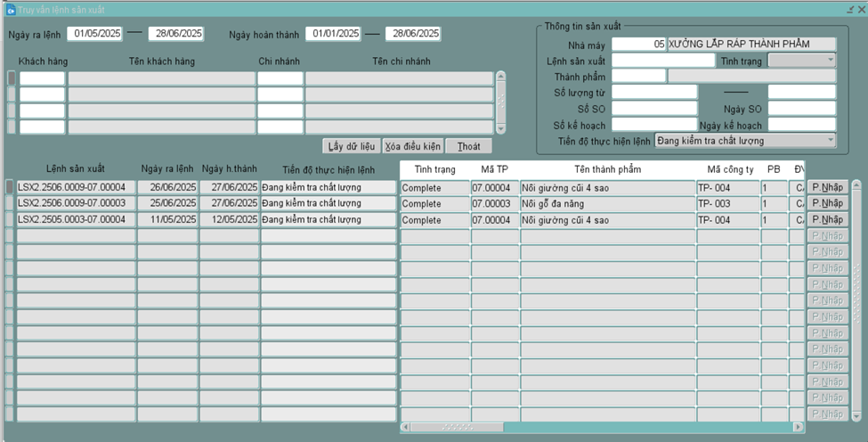Click the down arrow of customer list scrollbar
The width and height of the screenshot is (868, 442).
coord(500,129)
